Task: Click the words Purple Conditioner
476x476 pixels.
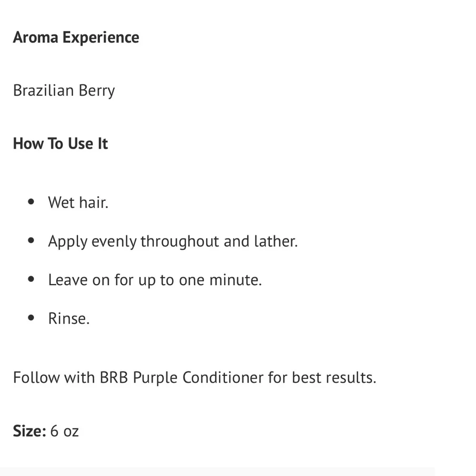Action: click(x=198, y=378)
